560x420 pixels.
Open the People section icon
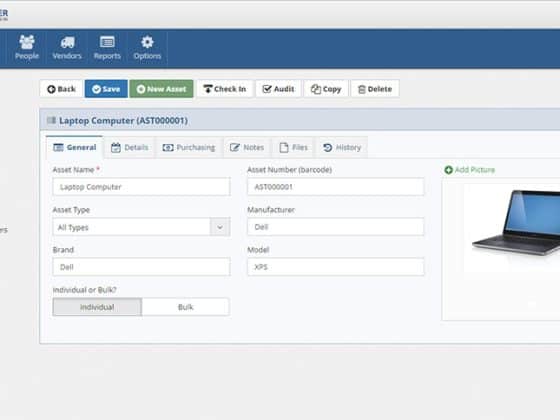[x=27, y=48]
